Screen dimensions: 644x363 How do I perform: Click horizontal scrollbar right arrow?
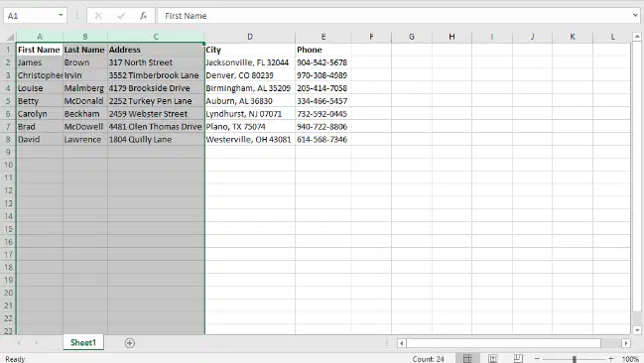click(626, 343)
